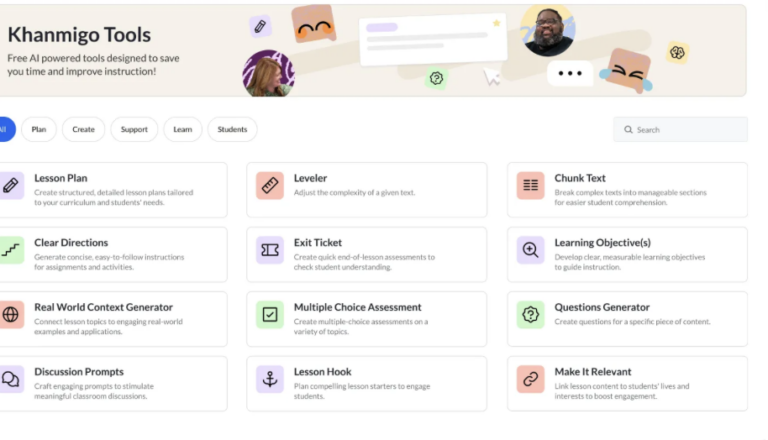
Task: Open the Discussion Prompts title
Action: pyautogui.click(x=79, y=372)
